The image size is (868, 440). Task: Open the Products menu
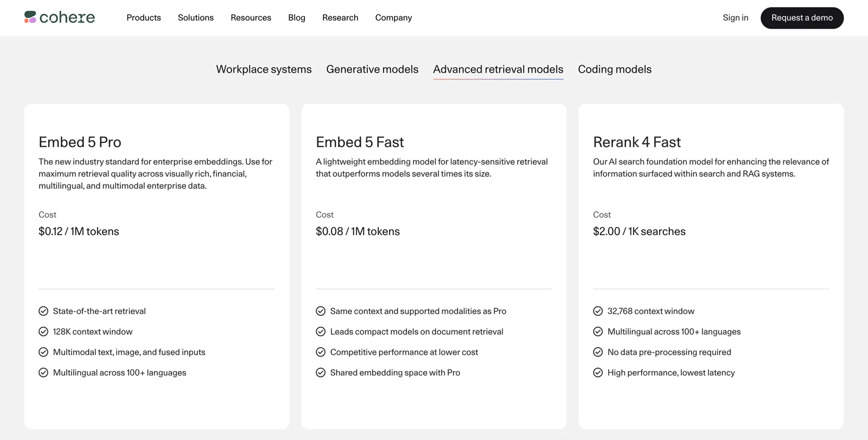[x=144, y=18]
